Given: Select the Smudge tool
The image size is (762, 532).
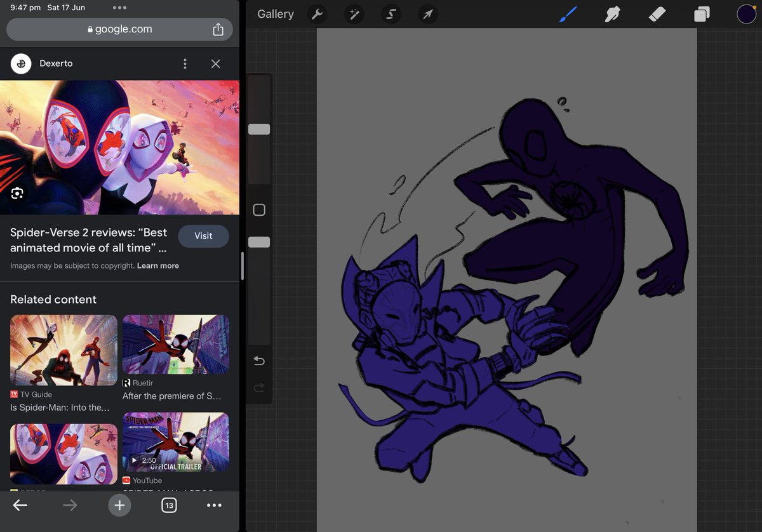Looking at the screenshot, I should [612, 14].
